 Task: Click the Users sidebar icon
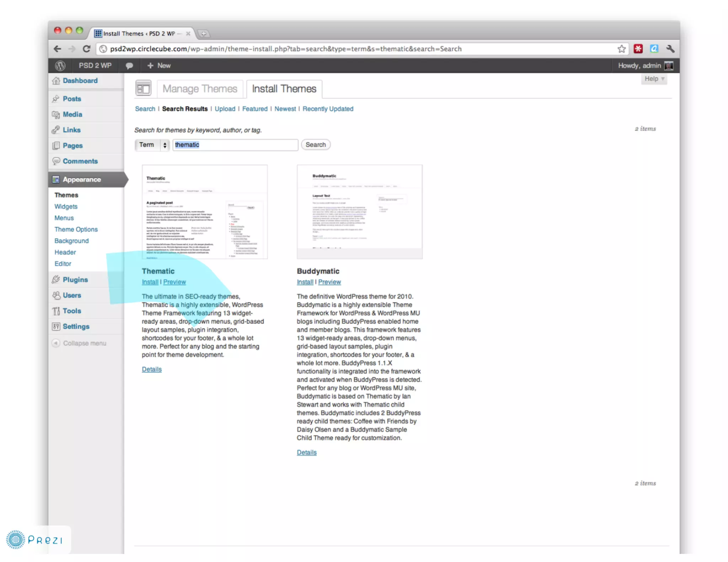56,295
